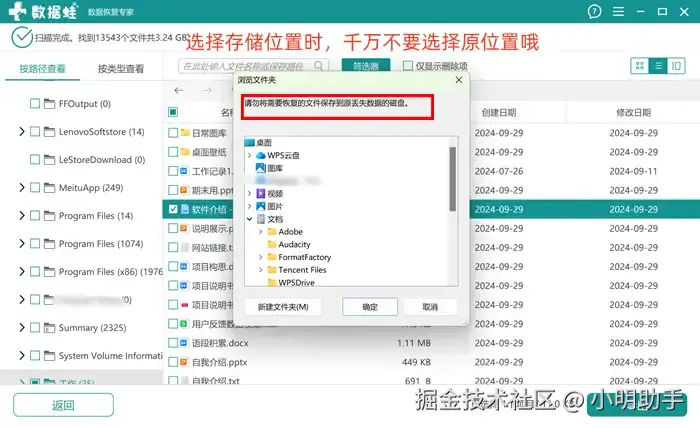Click the 返回 button
The width and height of the screenshot is (700, 428).
63,405
